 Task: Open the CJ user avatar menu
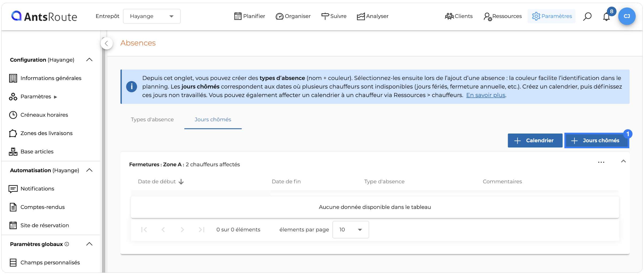pos(627,16)
